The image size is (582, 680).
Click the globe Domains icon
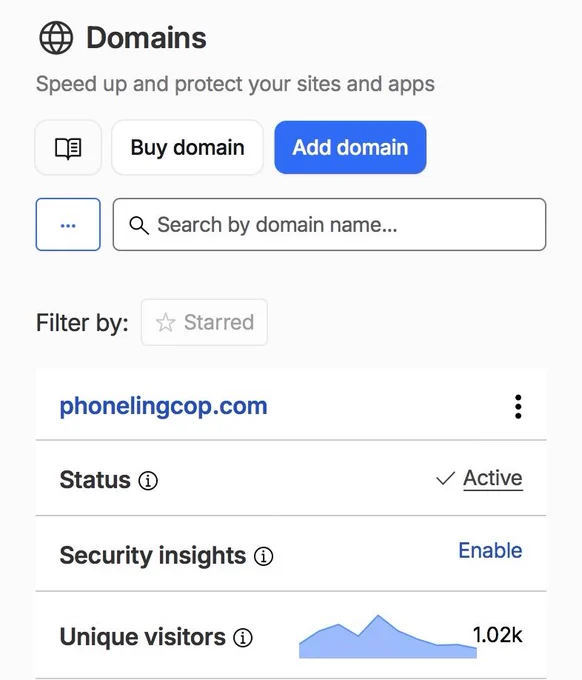tap(56, 38)
